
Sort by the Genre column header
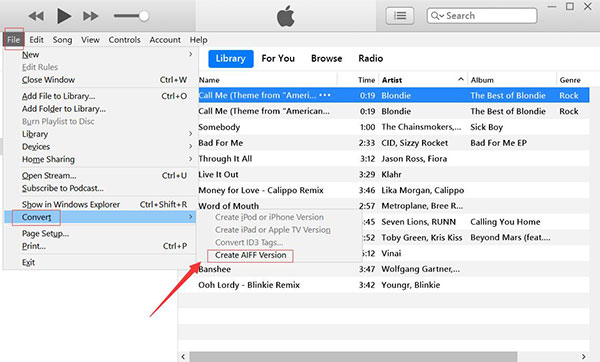click(x=570, y=80)
